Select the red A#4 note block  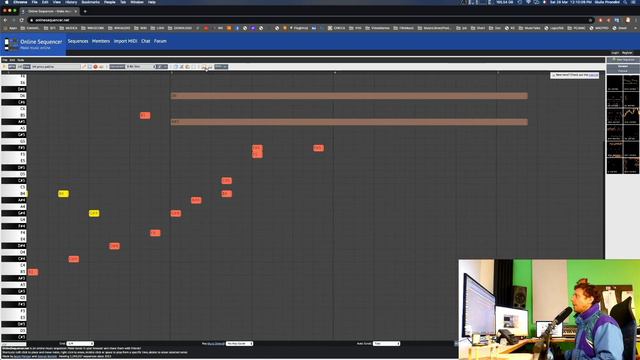196,200
